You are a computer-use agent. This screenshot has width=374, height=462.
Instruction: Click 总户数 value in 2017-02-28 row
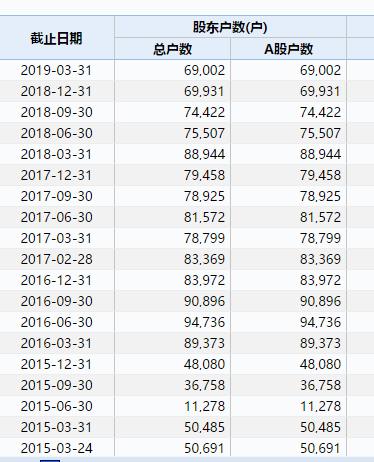204,259
